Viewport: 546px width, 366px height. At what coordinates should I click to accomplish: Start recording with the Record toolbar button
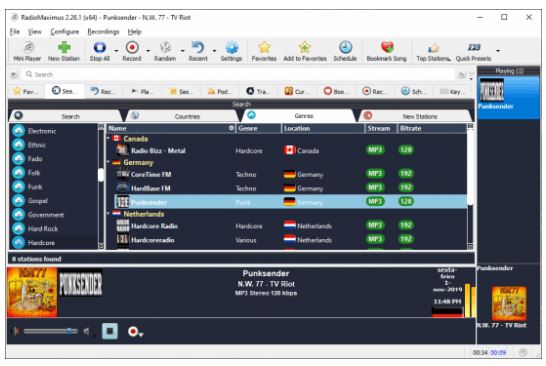pyautogui.click(x=132, y=51)
